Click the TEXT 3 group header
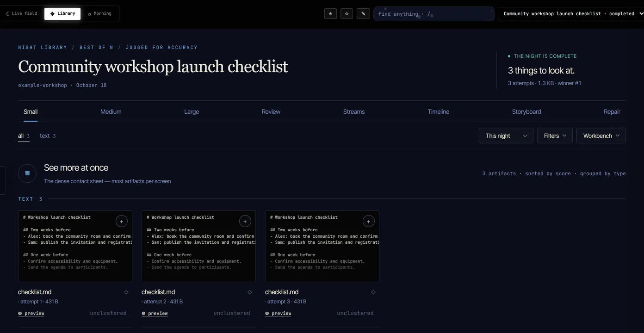644x333 pixels. click(x=30, y=199)
